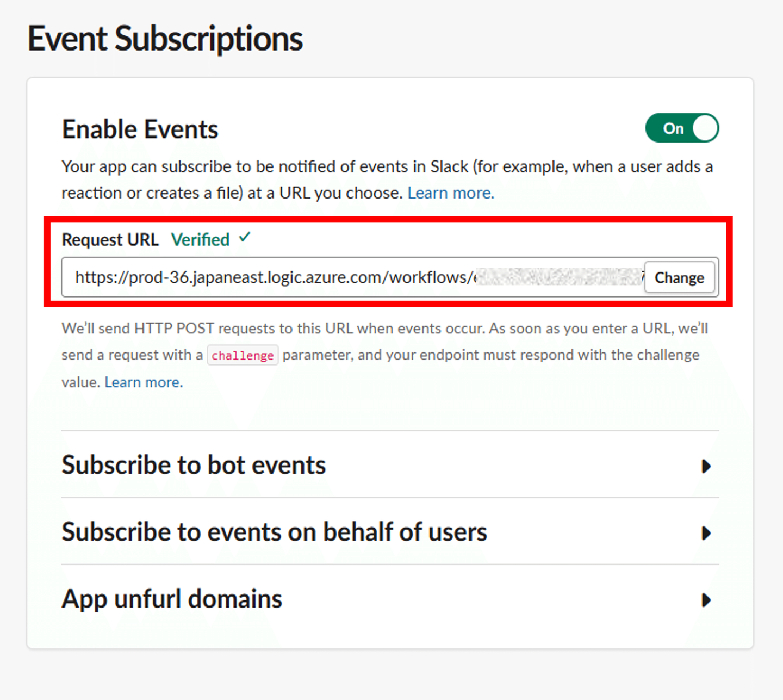
Task: Click the white knob of the On switch
Action: pos(705,128)
